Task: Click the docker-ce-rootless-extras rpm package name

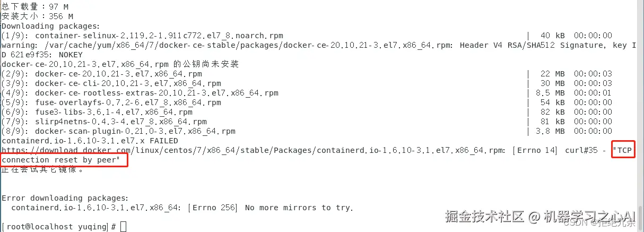Action: 156,93
